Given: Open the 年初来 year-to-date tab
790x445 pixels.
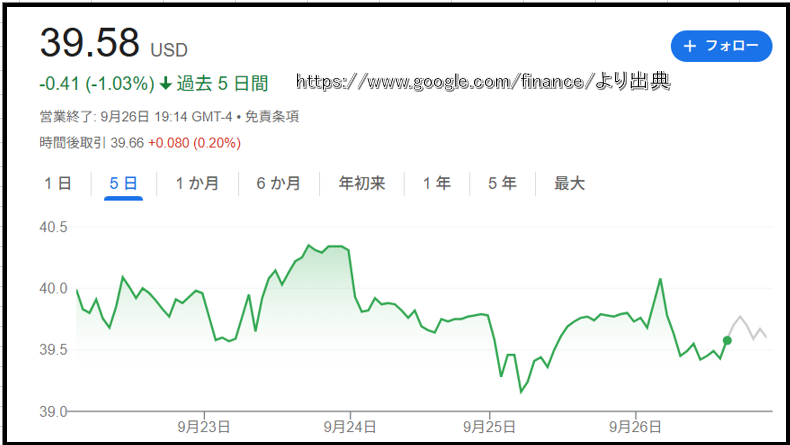Looking at the screenshot, I should tap(361, 183).
